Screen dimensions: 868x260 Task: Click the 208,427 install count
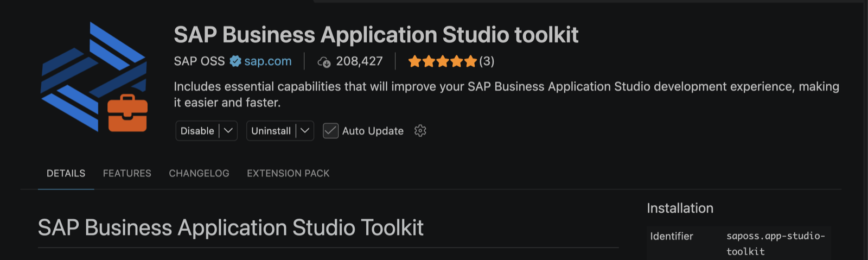359,61
